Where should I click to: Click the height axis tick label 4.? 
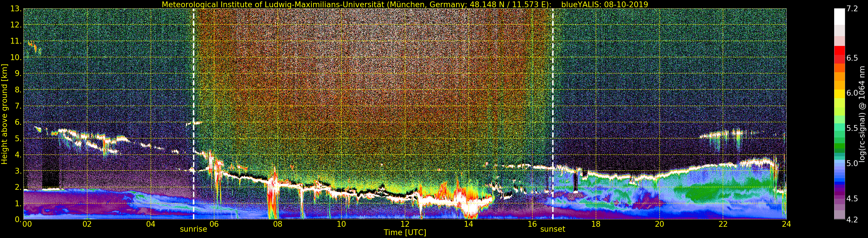[18, 155]
